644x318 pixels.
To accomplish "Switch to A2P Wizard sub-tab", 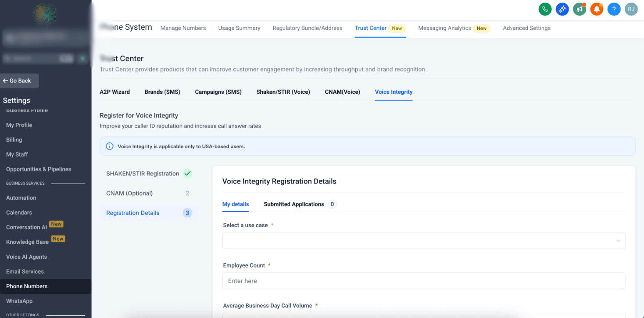I will coord(114,92).
